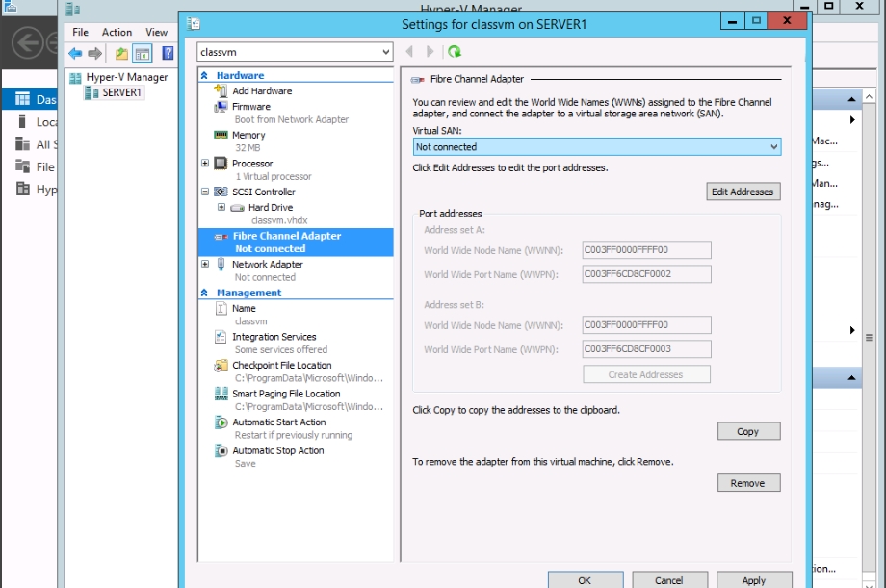Image resolution: width=886 pixels, height=588 pixels.
Task: Click the Cancel button
Action: coord(669,579)
